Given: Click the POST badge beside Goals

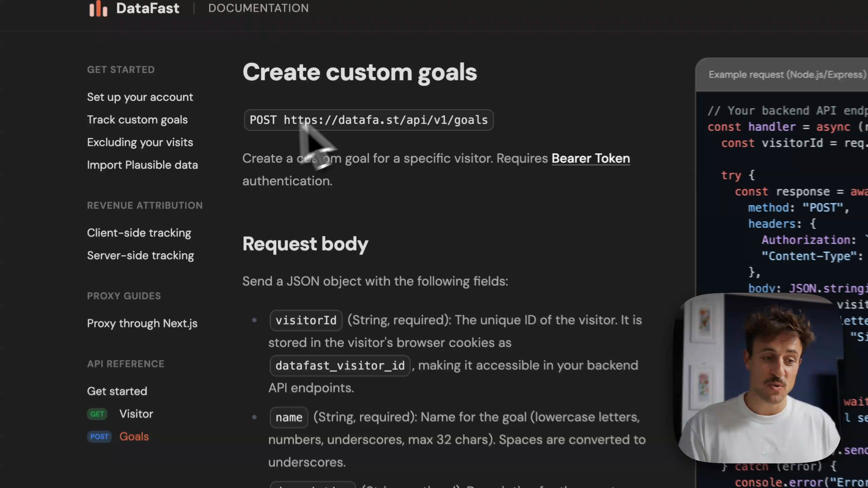Looking at the screenshot, I should click(x=99, y=436).
